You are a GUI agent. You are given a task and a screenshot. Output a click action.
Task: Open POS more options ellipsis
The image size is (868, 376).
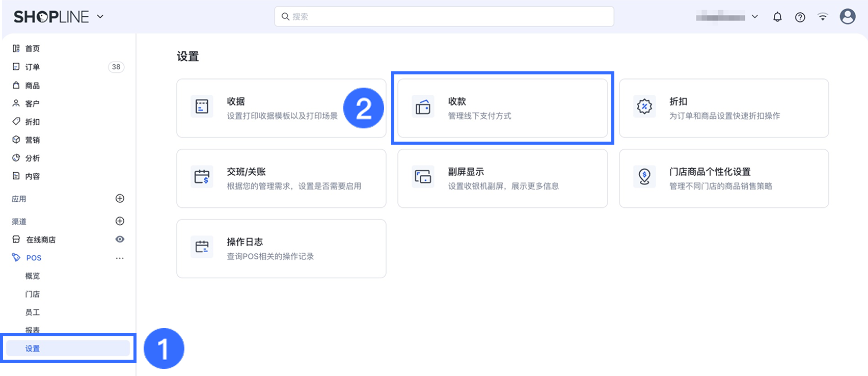click(x=120, y=258)
